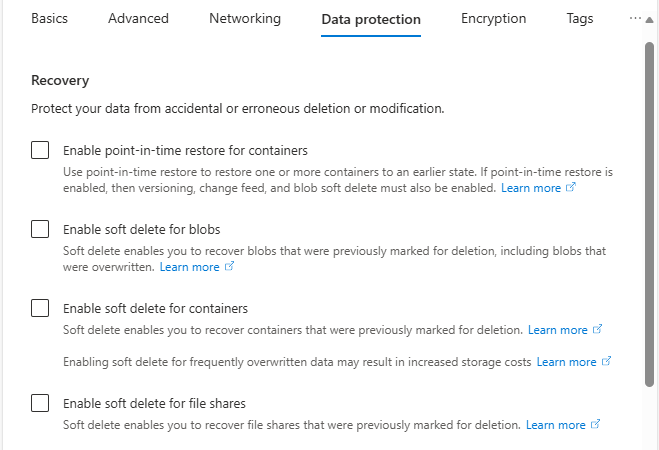Switch to the Advanced tab

[x=138, y=19]
